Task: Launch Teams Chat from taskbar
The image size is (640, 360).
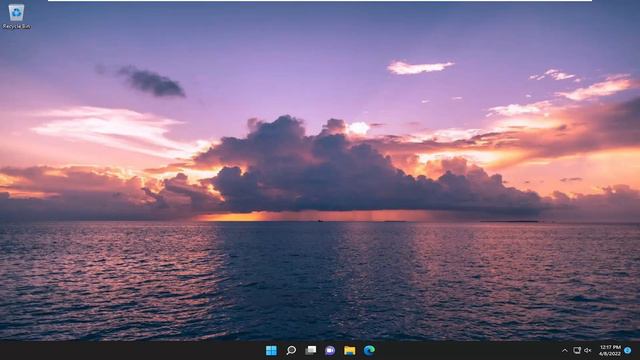Action: point(330,350)
